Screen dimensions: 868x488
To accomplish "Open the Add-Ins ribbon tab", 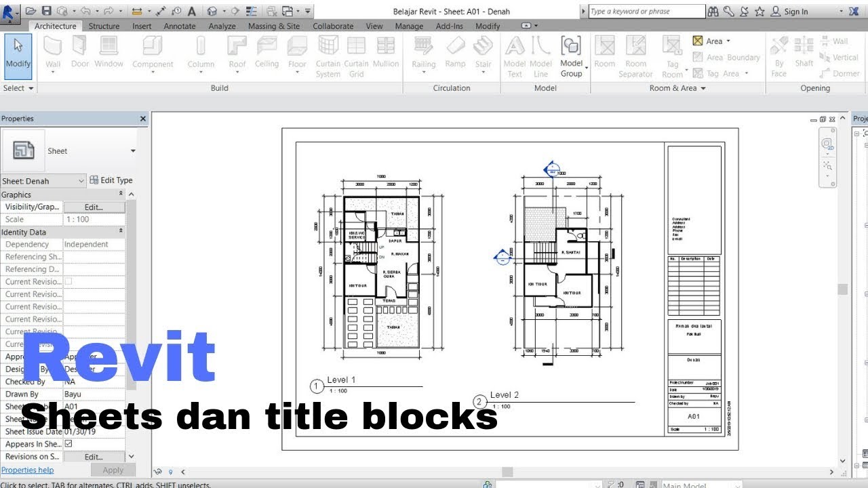I will (450, 26).
